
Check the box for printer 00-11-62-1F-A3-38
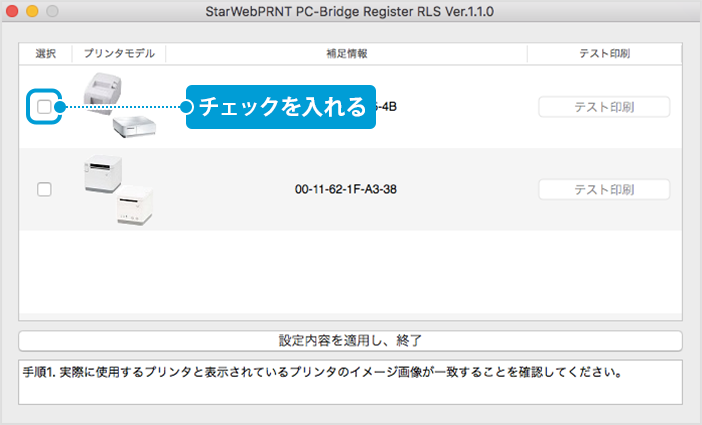44,189
